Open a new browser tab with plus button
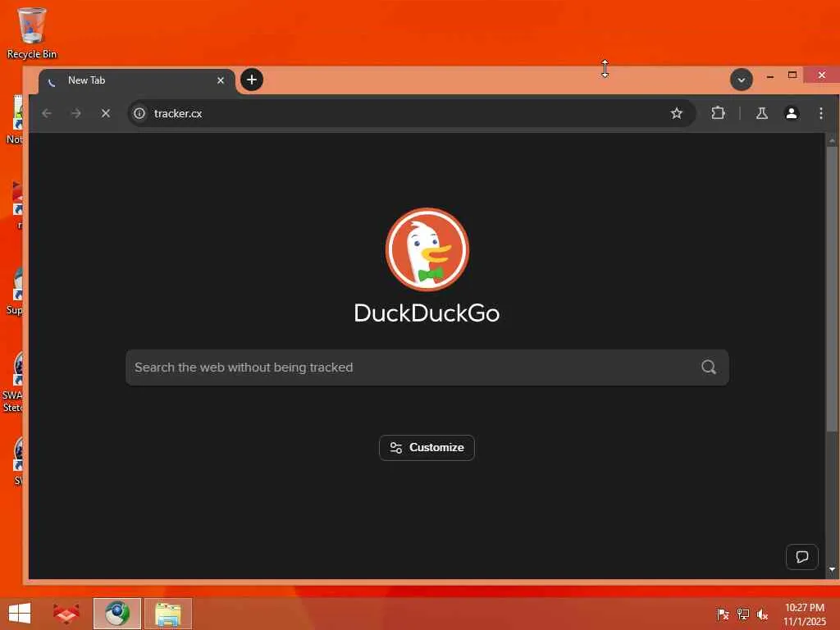 point(252,80)
